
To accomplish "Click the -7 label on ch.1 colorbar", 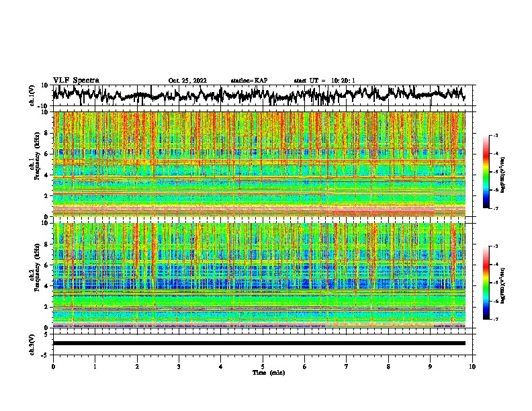I will point(495,208).
